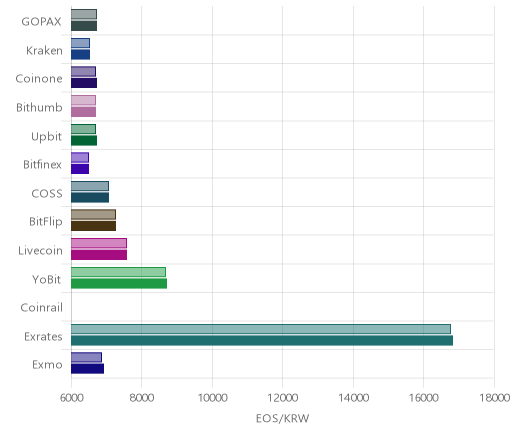Viewport: 512px width, 436px height.
Task: Click the dark gray GOPAX bar
Action: [x=84, y=26]
